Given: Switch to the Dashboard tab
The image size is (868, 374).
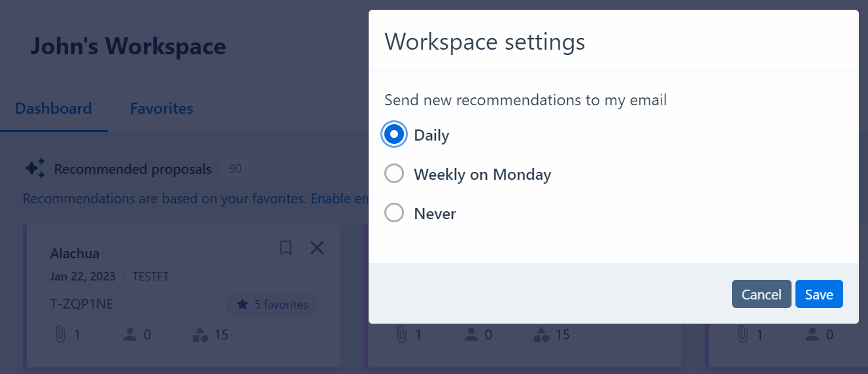Looking at the screenshot, I should click(54, 109).
